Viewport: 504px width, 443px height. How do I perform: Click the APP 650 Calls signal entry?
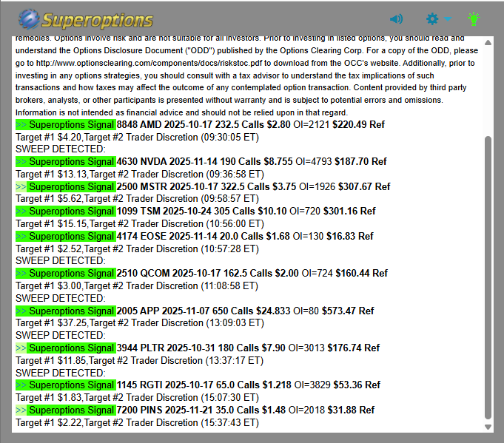pyautogui.click(x=245, y=311)
